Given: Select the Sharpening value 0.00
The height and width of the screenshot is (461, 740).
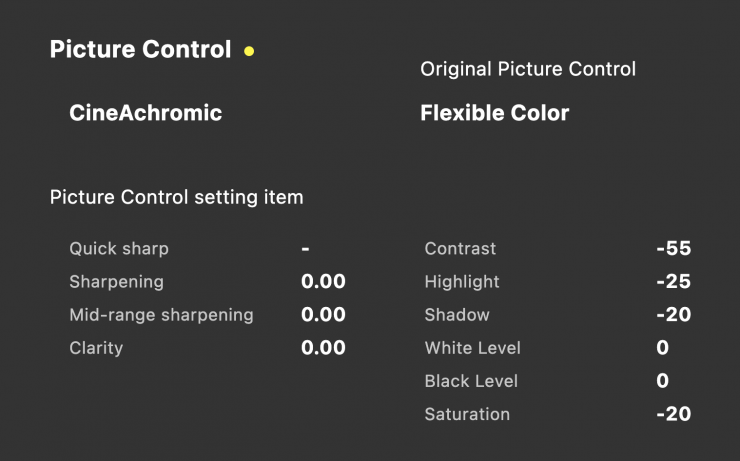Looking at the screenshot, I should coord(323,282).
